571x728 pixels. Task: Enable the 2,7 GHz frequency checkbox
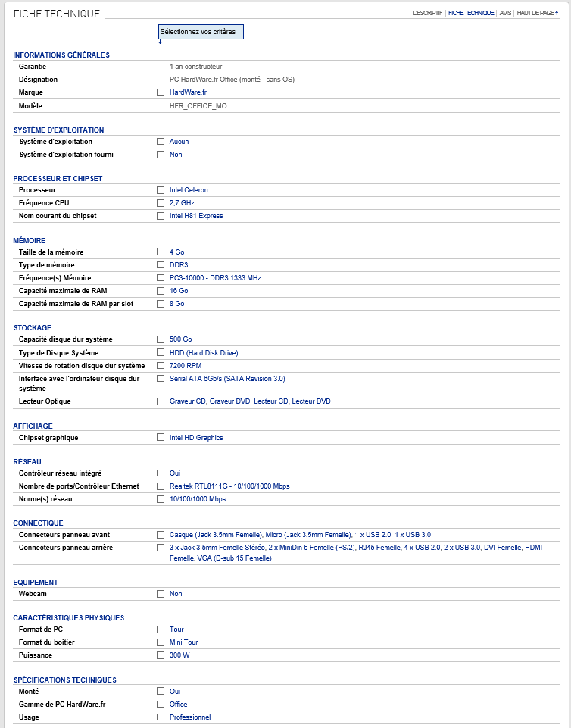pyautogui.click(x=161, y=203)
